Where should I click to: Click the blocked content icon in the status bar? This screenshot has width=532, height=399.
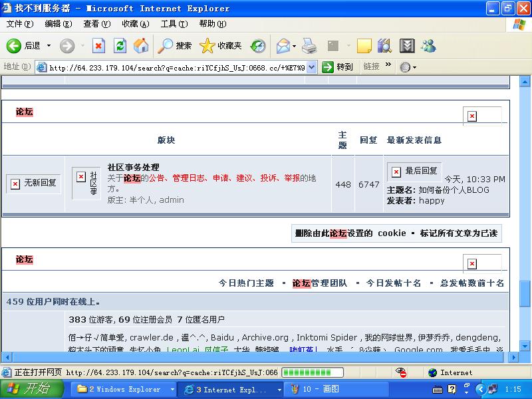[402, 372]
